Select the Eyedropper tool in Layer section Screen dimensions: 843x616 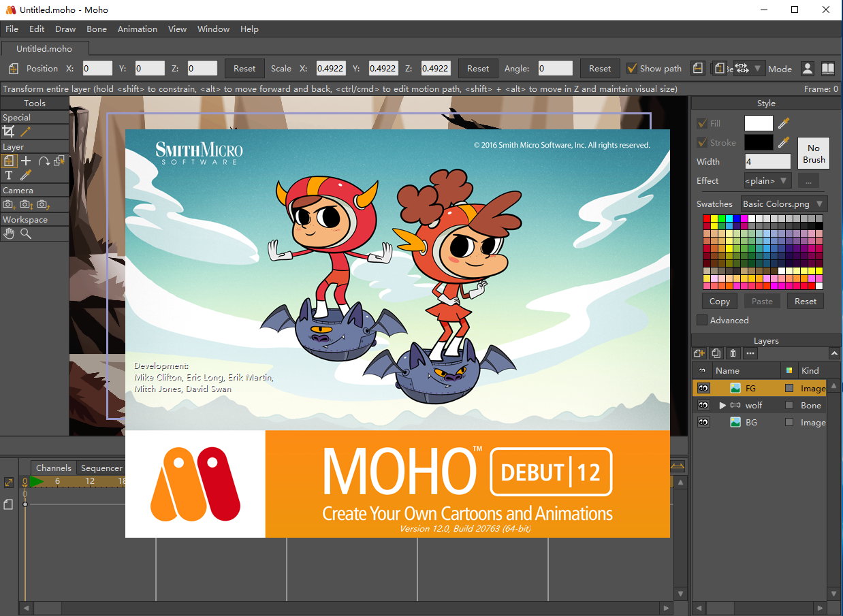(26, 176)
